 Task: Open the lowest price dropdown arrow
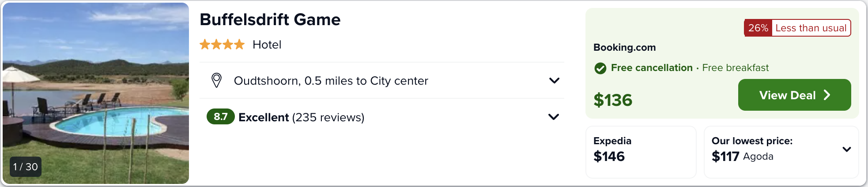[846, 149]
